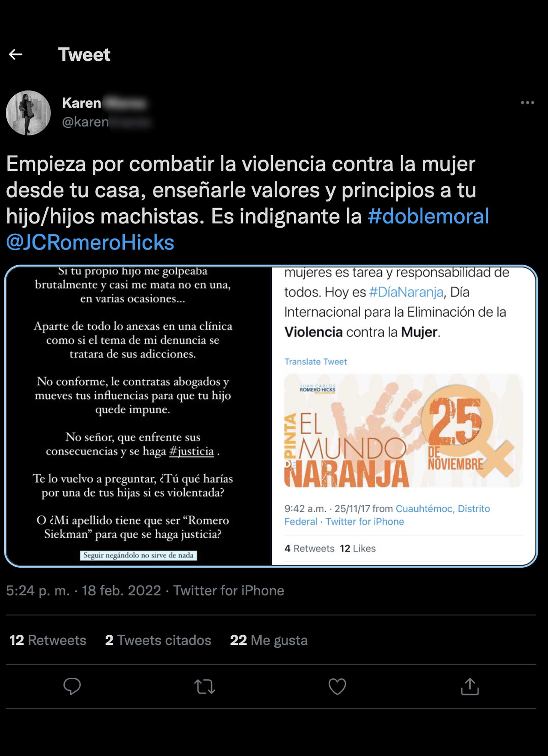
Task: Open the share upload icon
Action: 470,686
